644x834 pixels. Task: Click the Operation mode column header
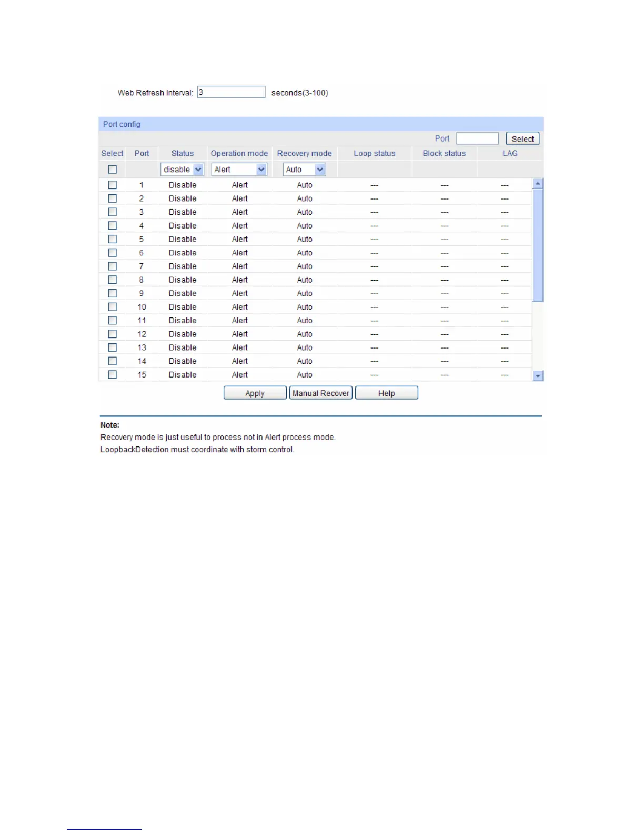pyautogui.click(x=239, y=153)
